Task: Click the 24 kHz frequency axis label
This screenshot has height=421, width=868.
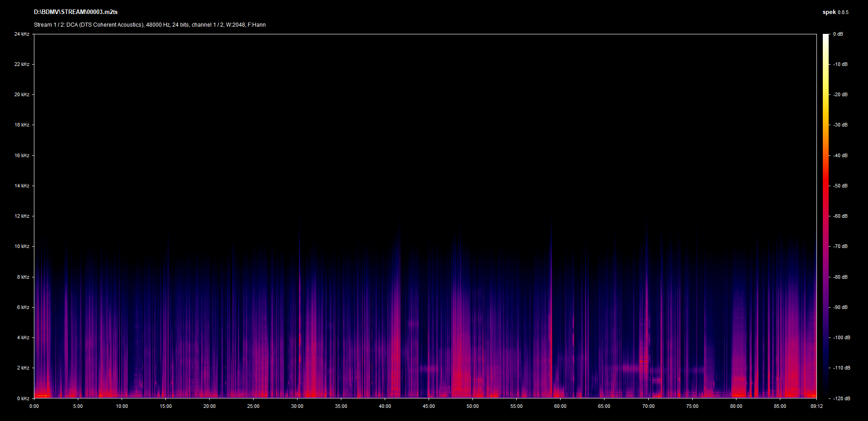Action: [22, 34]
